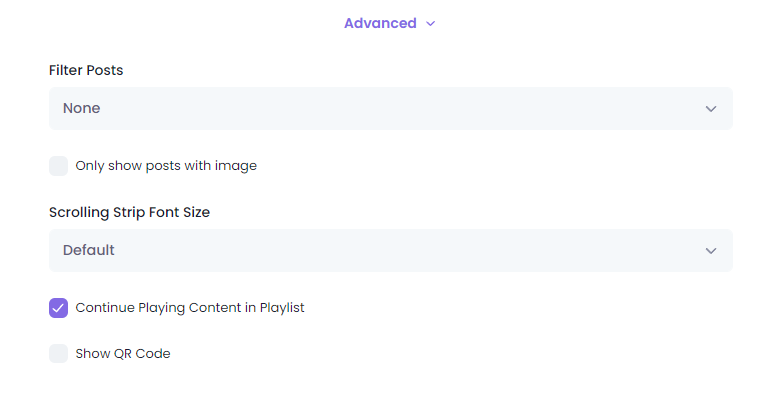The width and height of the screenshot is (782, 394).
Task: Click the 'Only show posts with image' text
Action: 166,166
